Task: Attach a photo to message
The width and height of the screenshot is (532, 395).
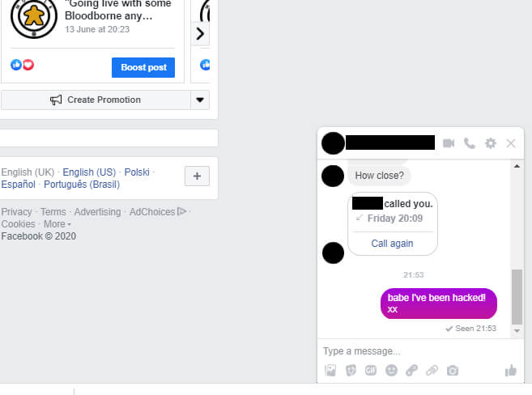Action: click(x=330, y=370)
